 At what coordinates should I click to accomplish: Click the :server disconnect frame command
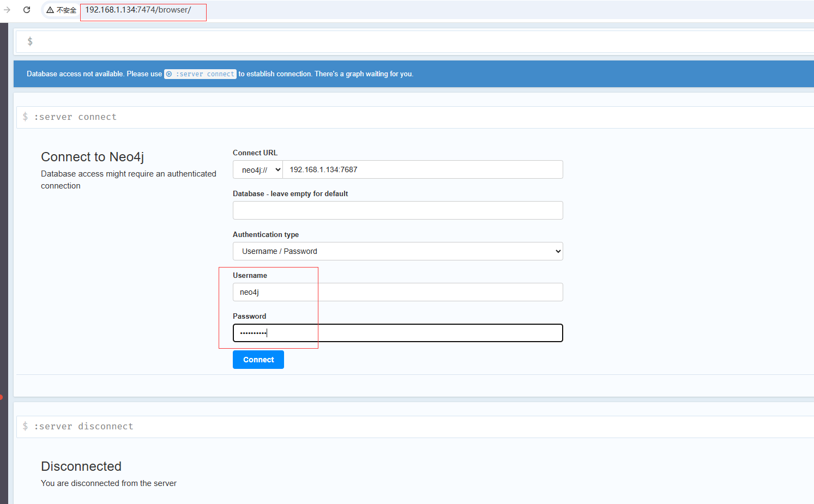pos(83,427)
